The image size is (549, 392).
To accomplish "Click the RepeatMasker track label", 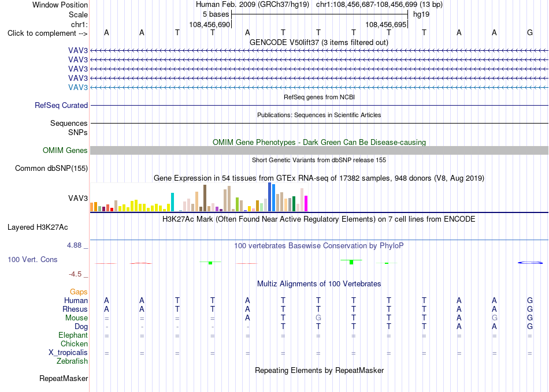I will pyautogui.click(x=64, y=378).
